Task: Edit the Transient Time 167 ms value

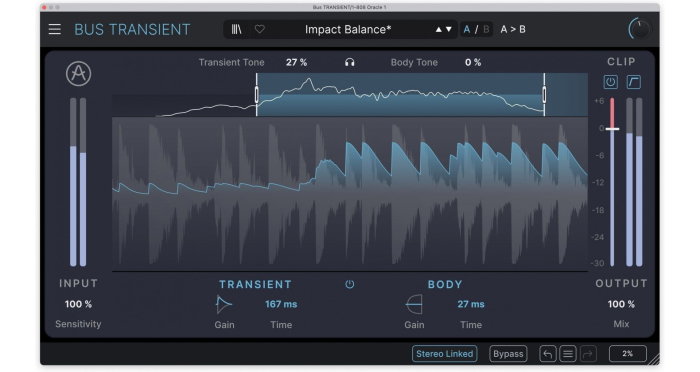Action: click(281, 304)
